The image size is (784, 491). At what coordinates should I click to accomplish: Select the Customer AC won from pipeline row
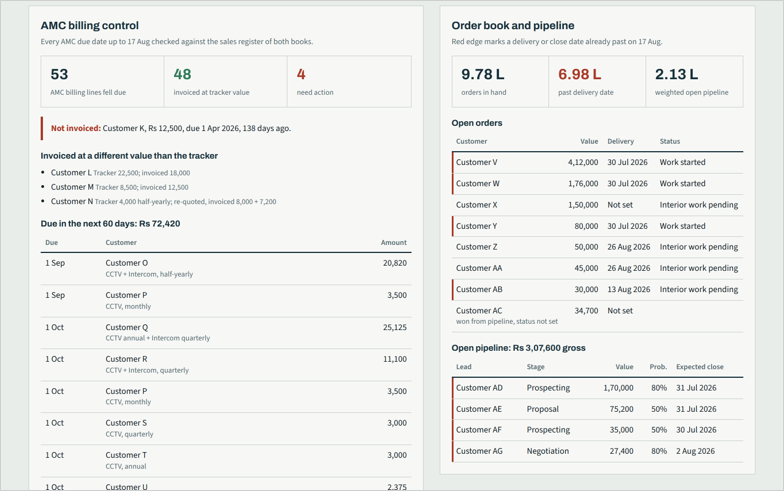(598, 316)
